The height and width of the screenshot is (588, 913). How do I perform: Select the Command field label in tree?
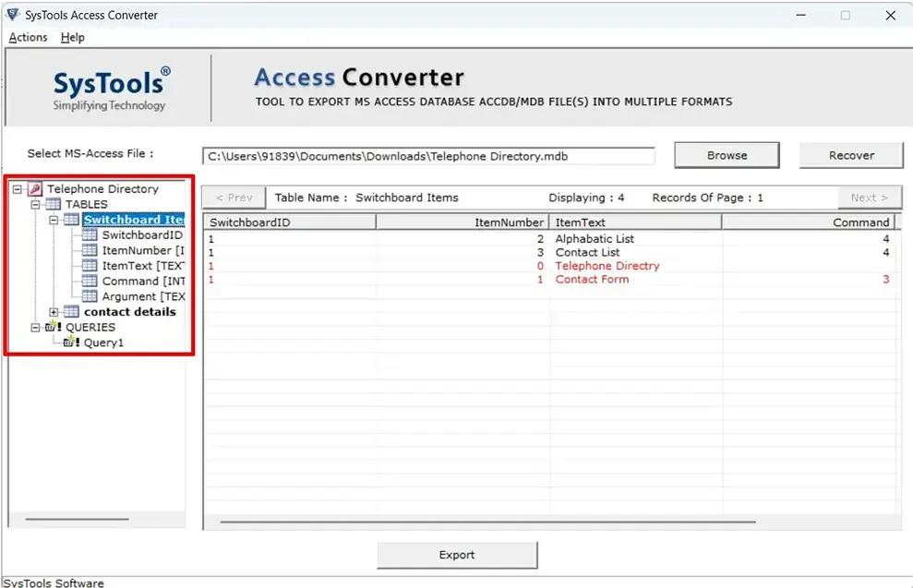[x=143, y=282]
